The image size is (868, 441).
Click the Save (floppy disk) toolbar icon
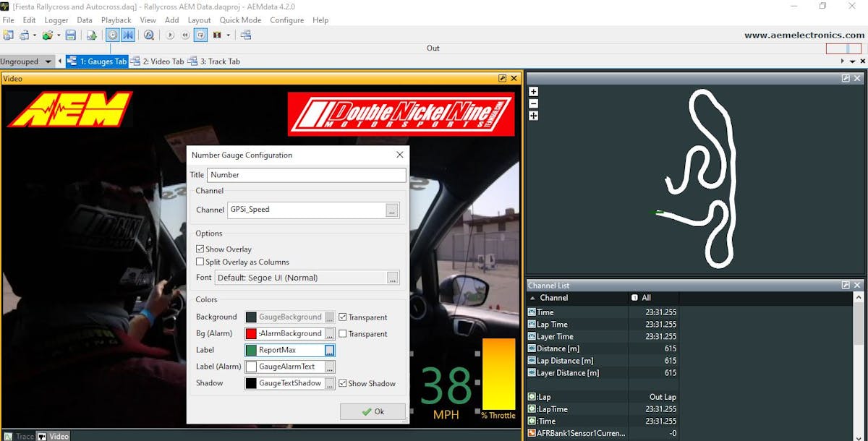tap(71, 35)
